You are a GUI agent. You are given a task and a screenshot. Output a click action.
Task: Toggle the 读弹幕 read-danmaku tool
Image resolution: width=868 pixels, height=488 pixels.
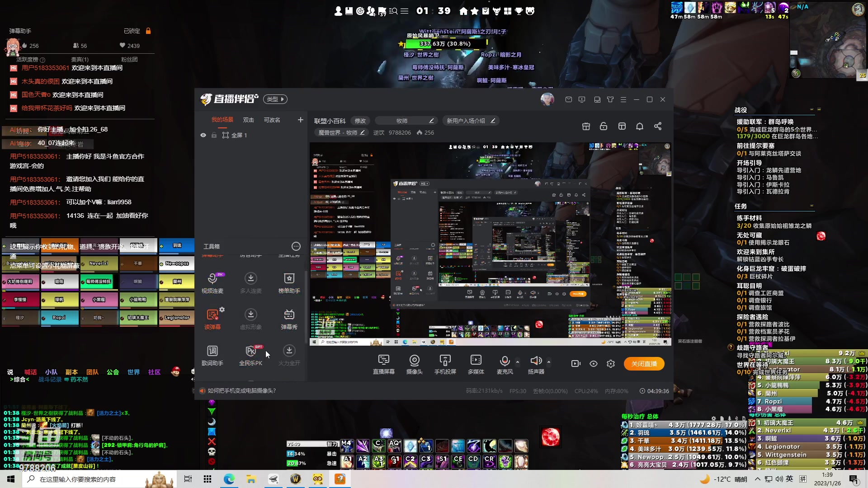212,319
